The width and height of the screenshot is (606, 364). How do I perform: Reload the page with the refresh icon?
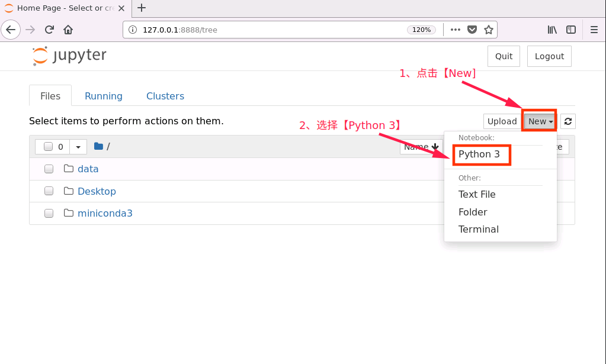click(x=49, y=30)
